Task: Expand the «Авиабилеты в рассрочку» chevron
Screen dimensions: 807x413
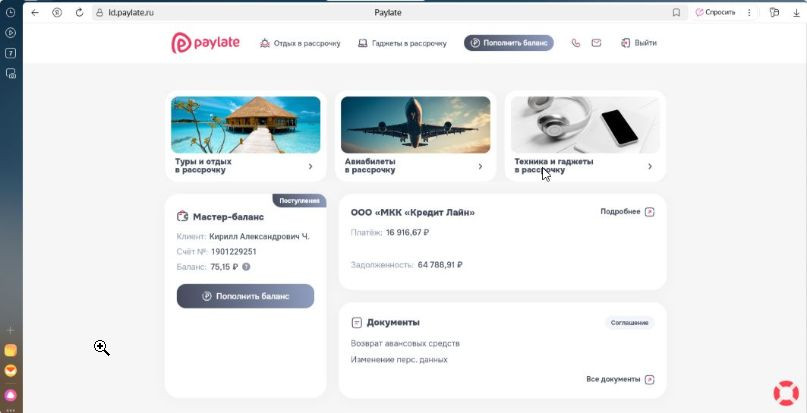Action: click(x=480, y=166)
